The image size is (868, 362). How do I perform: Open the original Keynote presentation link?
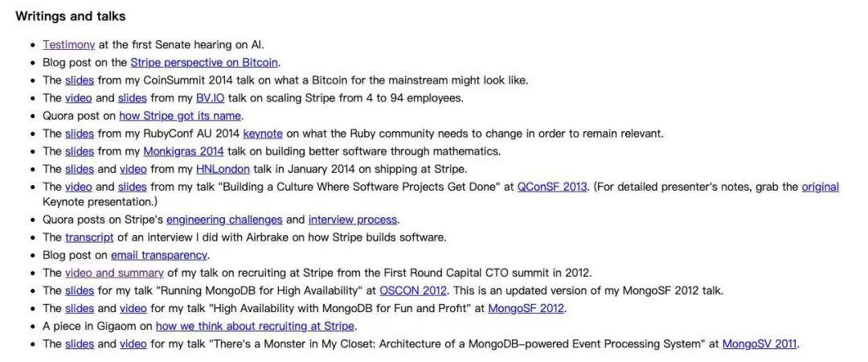[x=821, y=187]
